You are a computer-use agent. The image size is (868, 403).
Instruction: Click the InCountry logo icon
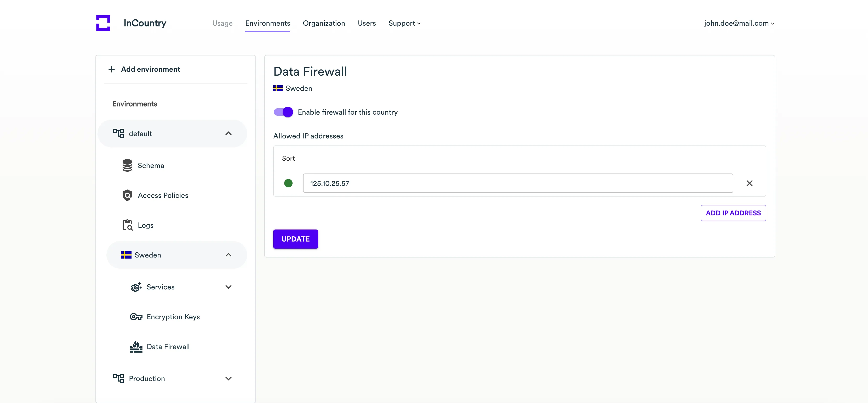click(x=103, y=23)
